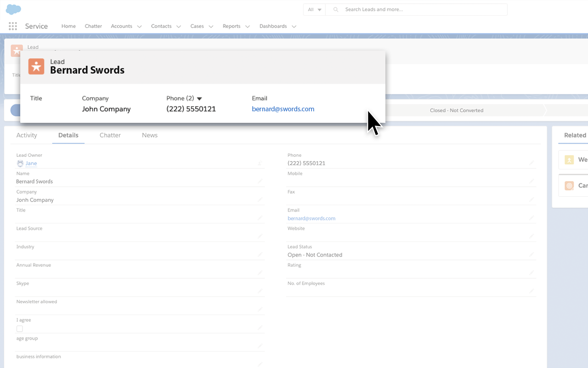This screenshot has width=588, height=368.
Task: Click the bernard@swords.com email link
Action: [x=283, y=109]
